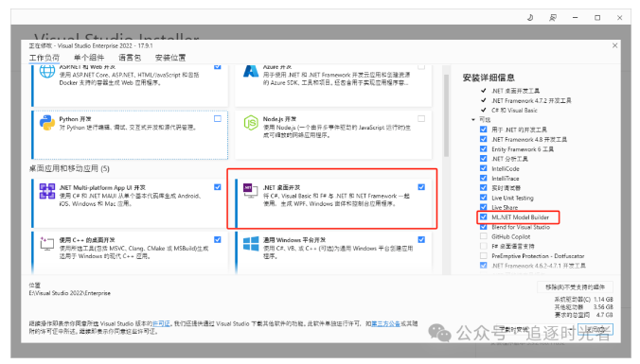This screenshot has height=364, width=640.
Task: Click the installation details heading
Action: pos(489,78)
